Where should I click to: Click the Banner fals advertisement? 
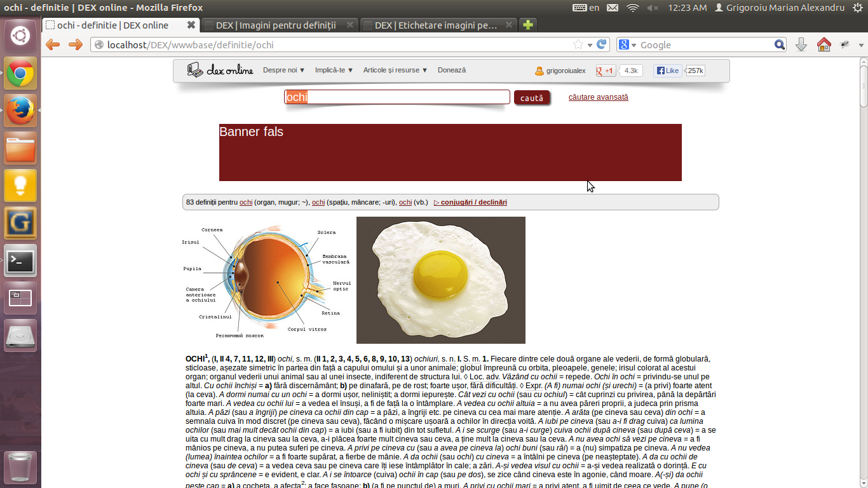pos(451,152)
